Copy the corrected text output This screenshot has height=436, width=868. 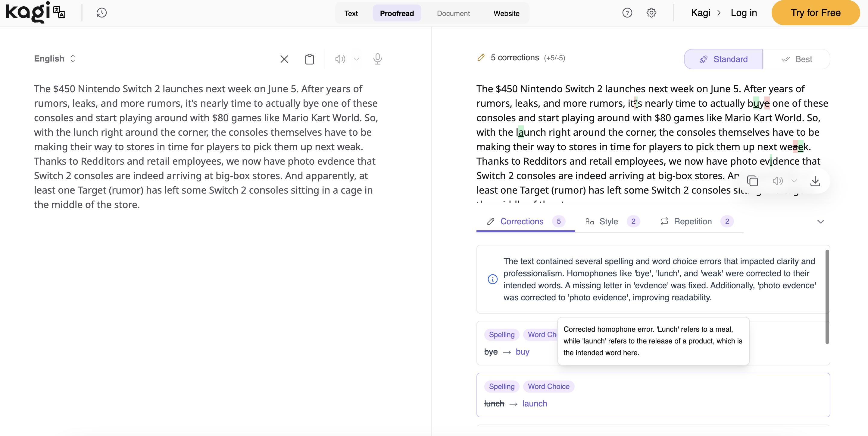(752, 181)
